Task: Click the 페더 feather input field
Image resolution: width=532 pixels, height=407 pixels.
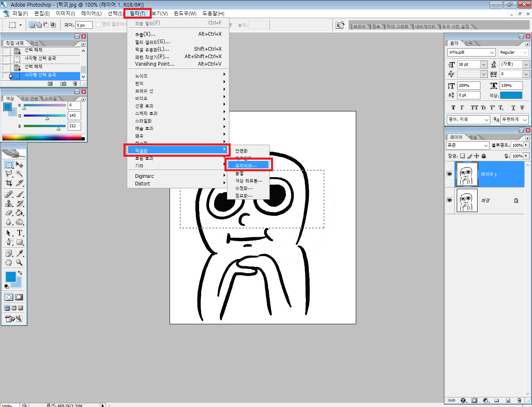Action: 84,25
